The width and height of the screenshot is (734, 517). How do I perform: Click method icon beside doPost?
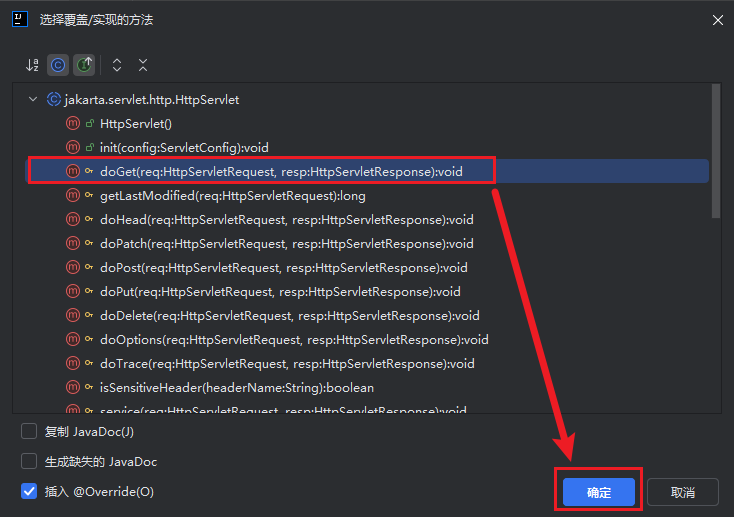[x=73, y=267]
